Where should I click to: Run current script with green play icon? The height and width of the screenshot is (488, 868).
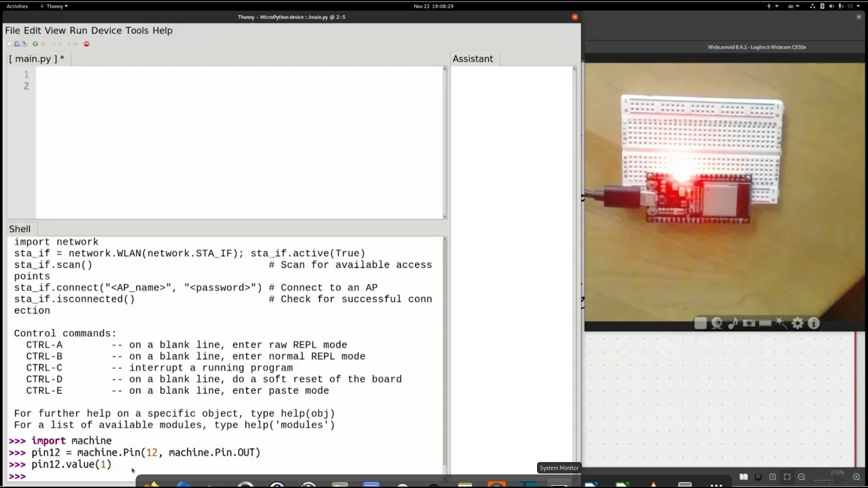click(35, 43)
